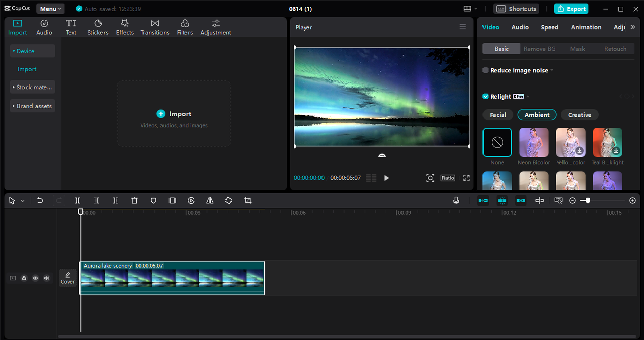
Task: Rotate the selected clip
Action: coord(228,200)
